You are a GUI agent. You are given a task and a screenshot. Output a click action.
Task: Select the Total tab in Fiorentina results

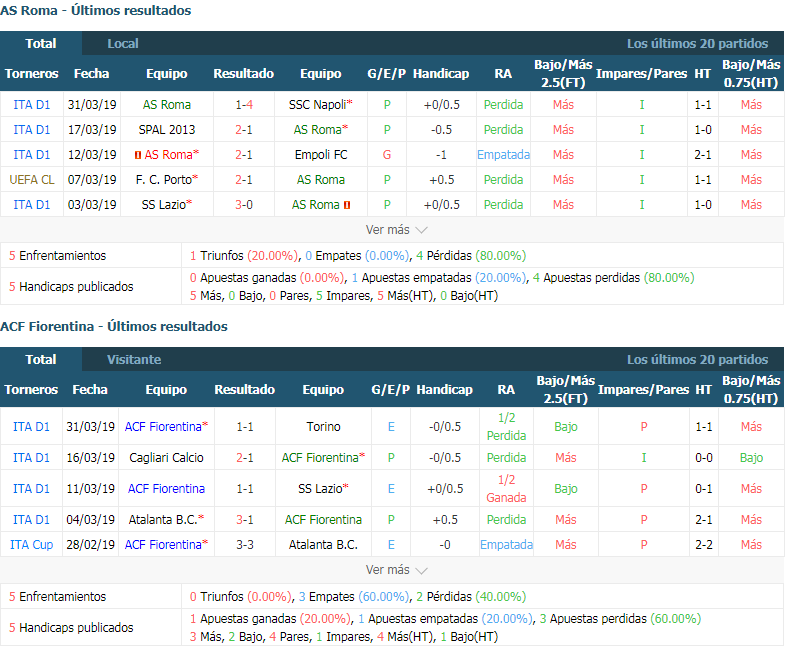[x=41, y=359]
